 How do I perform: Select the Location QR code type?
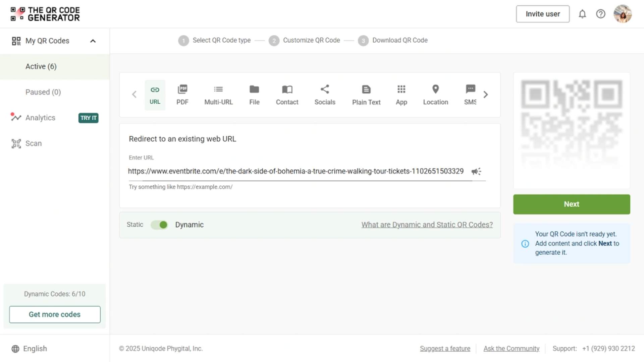(x=435, y=95)
